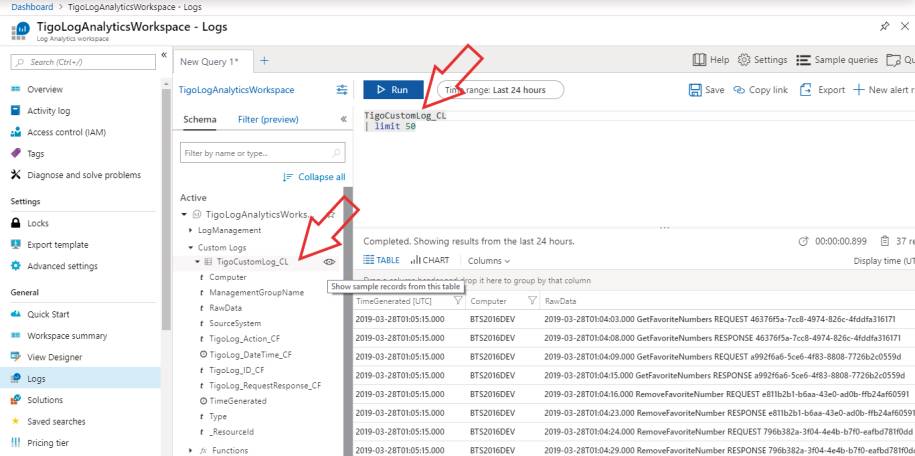Select row with GetFavoriteNumbers REQUEST 46376f5a
Image resolution: width=915 pixels, height=456 pixels.
click(634, 319)
